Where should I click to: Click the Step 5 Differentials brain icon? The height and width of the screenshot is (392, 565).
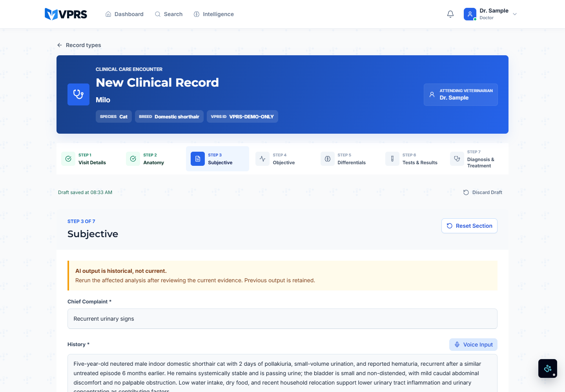(328, 159)
